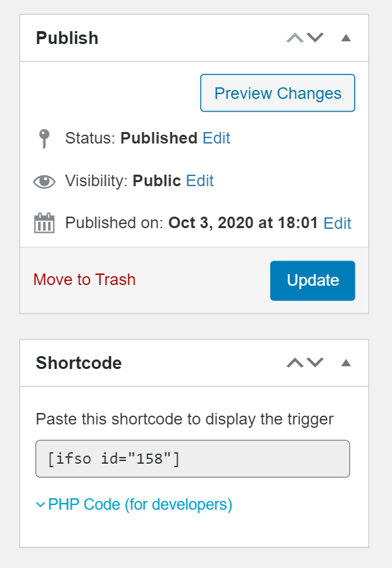Click the published date calendar icon

tap(44, 223)
